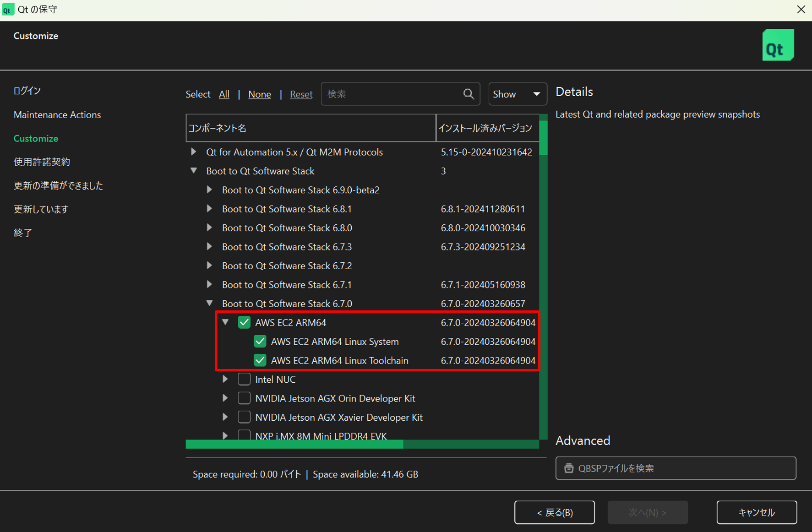
Task: Click into the 検索 search field
Action: [x=392, y=94]
